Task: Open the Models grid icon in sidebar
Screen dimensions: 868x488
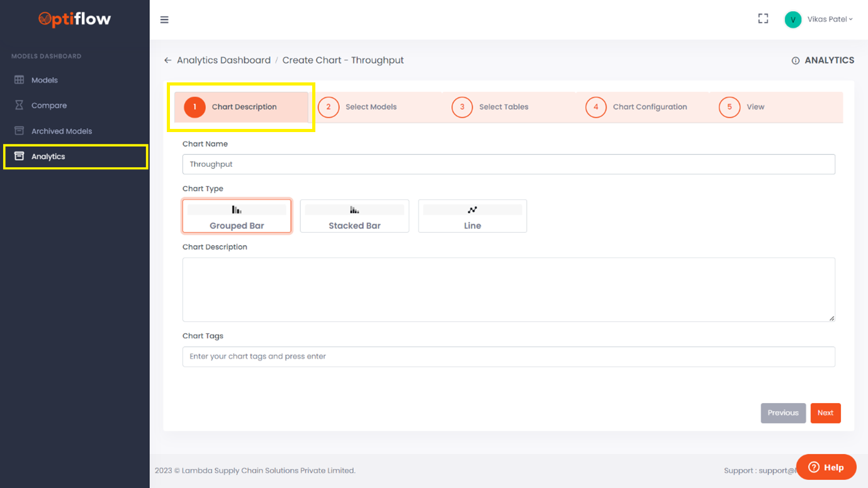Action: coord(19,80)
